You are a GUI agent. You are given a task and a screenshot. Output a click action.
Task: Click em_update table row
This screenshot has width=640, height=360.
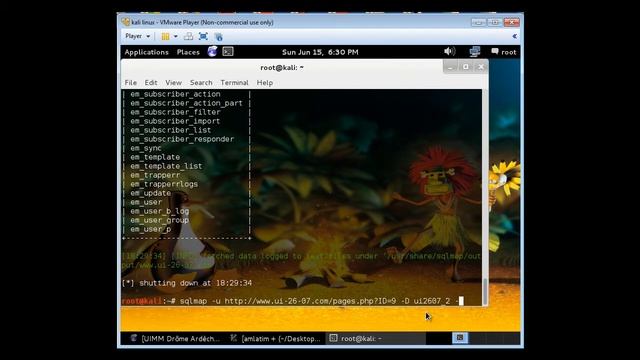(x=150, y=193)
